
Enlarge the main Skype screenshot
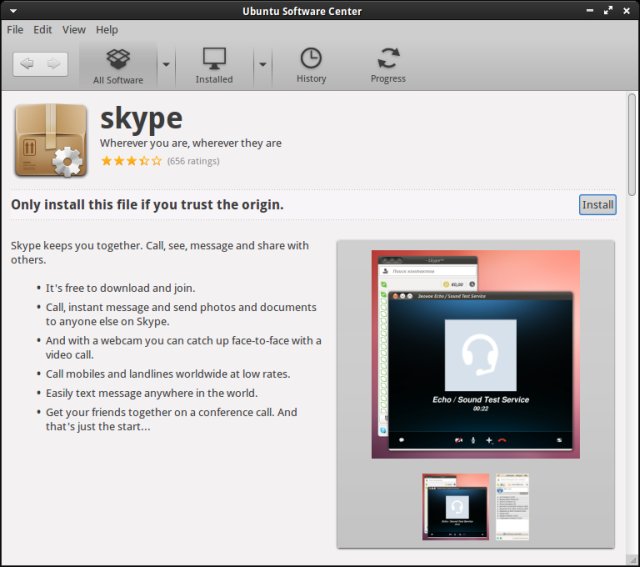tap(476, 354)
